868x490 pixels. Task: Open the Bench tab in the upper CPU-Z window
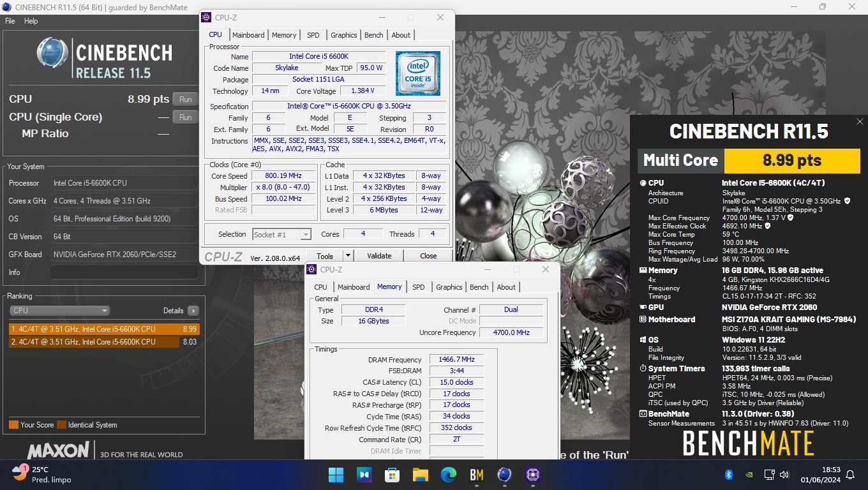click(x=374, y=35)
